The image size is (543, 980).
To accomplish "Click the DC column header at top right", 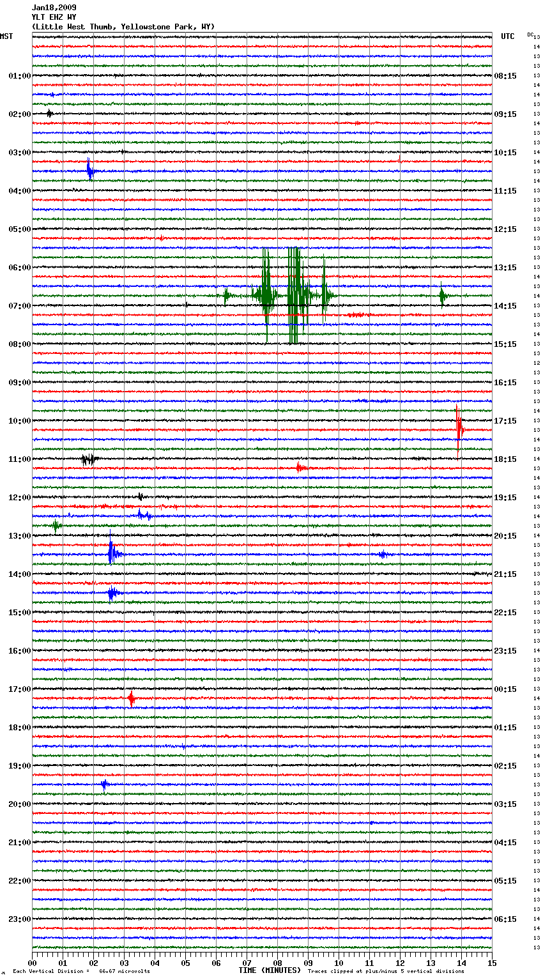I will [x=530, y=34].
